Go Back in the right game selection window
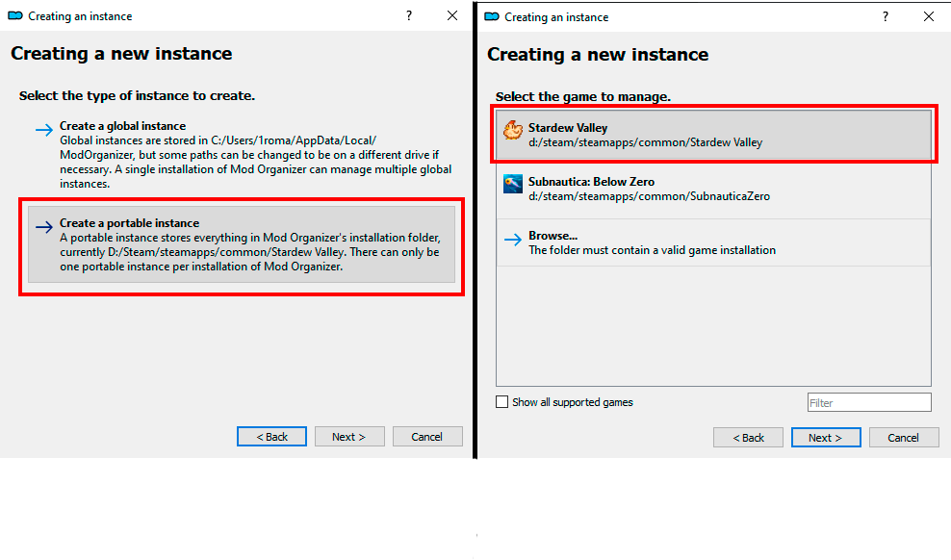Screen dimensions: 951x560 point(748,438)
